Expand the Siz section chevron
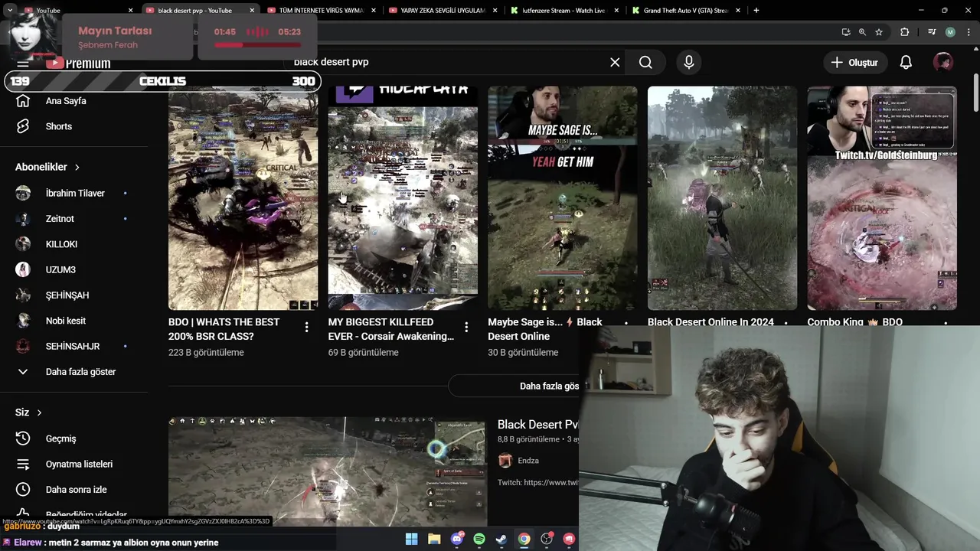This screenshot has width=980, height=551. [39, 412]
